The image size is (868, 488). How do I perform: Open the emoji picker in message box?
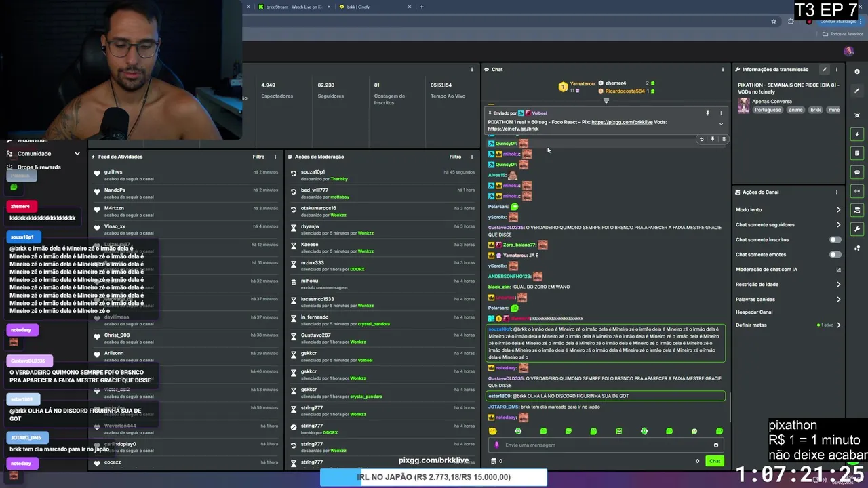(715, 445)
